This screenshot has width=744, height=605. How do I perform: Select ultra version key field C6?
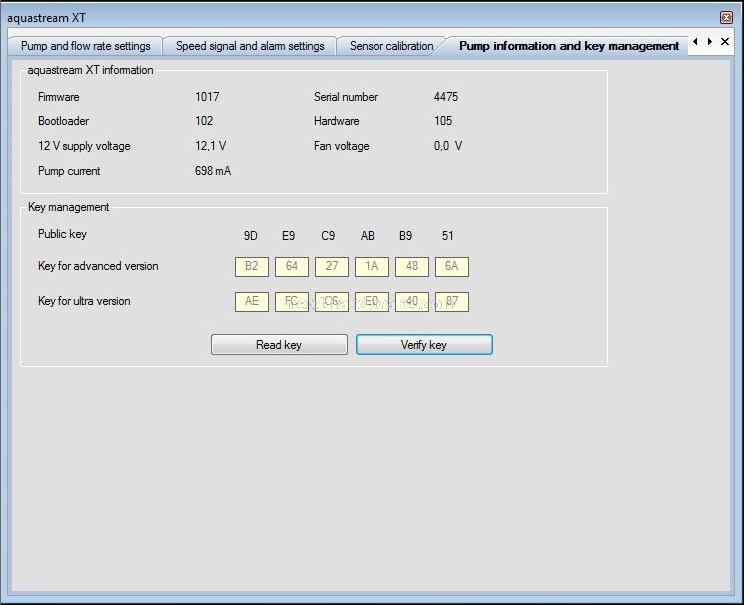pos(332,301)
